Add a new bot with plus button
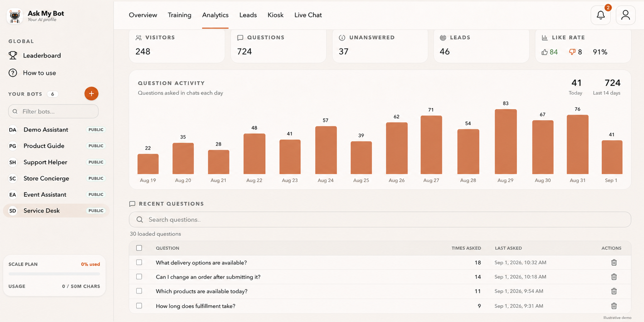This screenshot has width=644, height=322. click(x=91, y=94)
